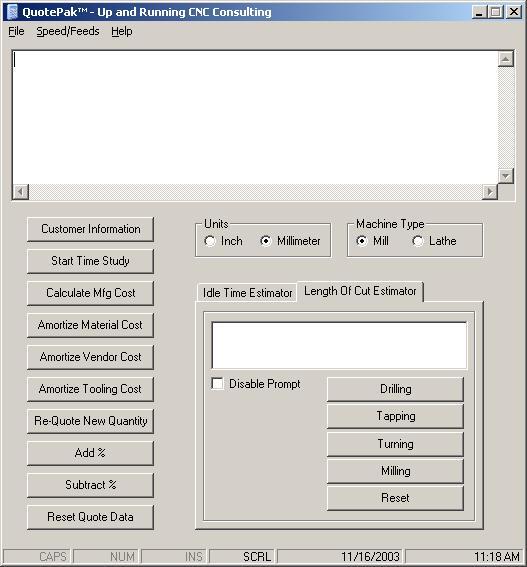Click the text area scroll up arrow

(x=506, y=59)
